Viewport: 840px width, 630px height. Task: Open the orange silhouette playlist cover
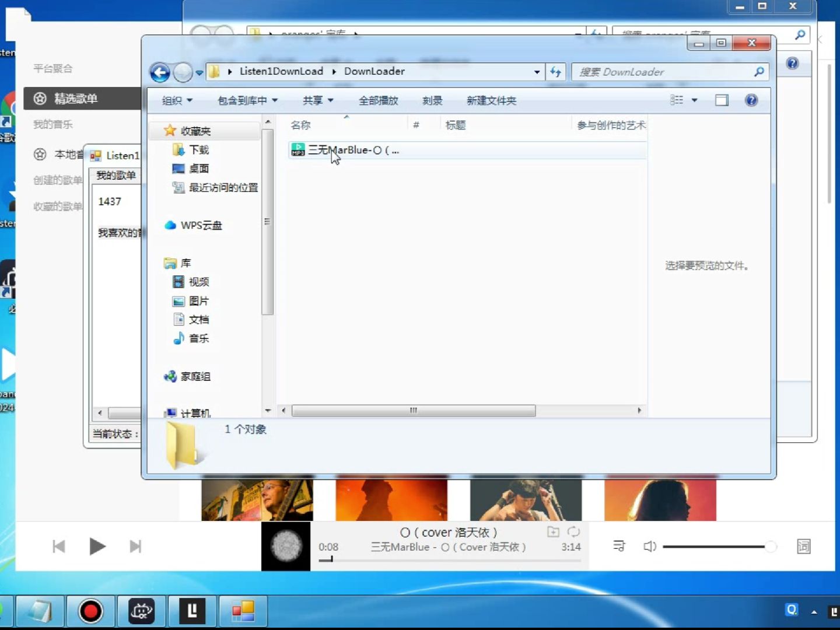click(391, 500)
